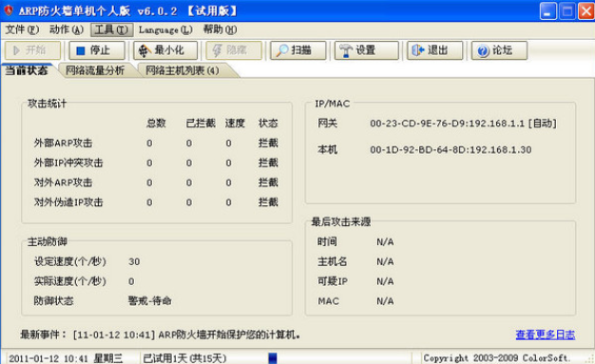
Task: Click the gateway MAC/IP address entry
Action: tap(463, 124)
